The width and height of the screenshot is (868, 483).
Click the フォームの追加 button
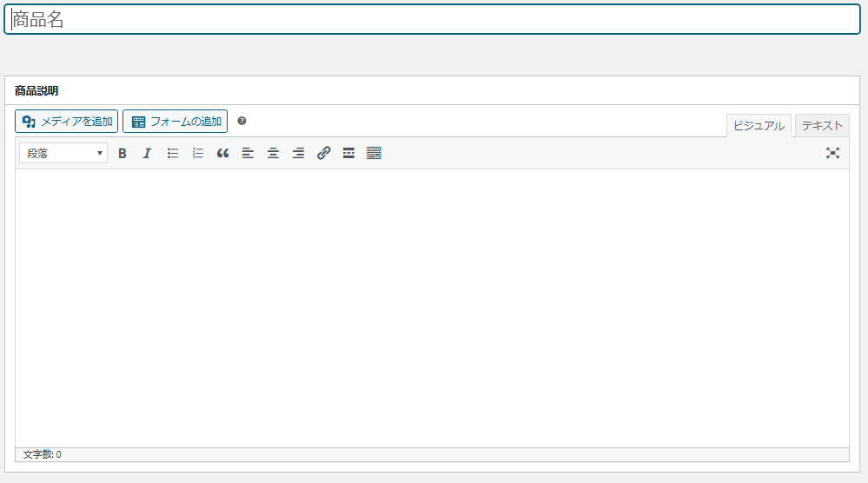point(175,122)
